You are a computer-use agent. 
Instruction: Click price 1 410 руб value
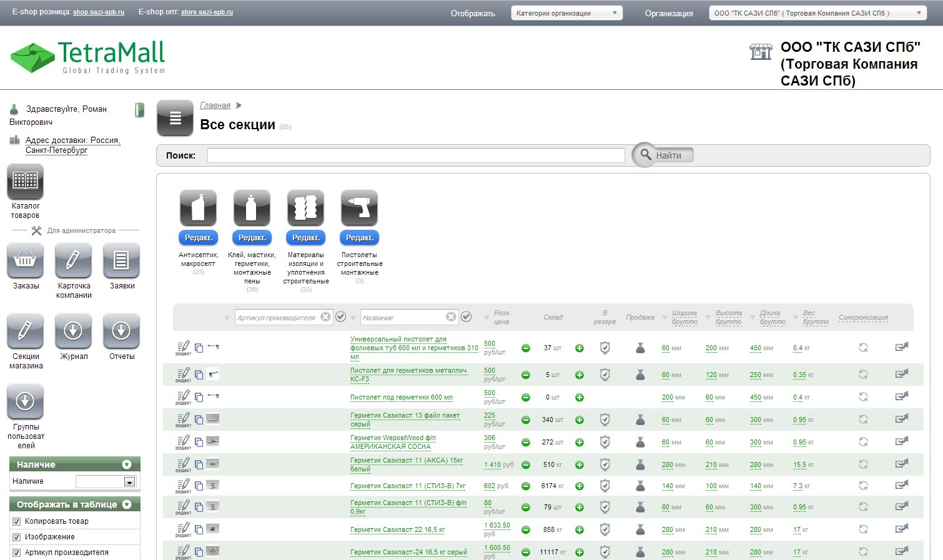click(498, 465)
